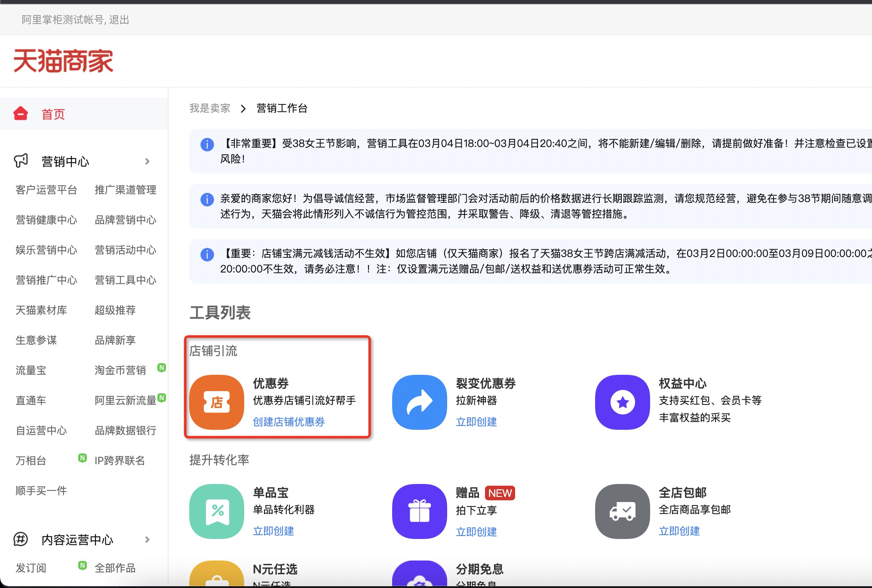Click the 创建店铺优惠券 link
This screenshot has height=588, width=872.
click(x=289, y=422)
